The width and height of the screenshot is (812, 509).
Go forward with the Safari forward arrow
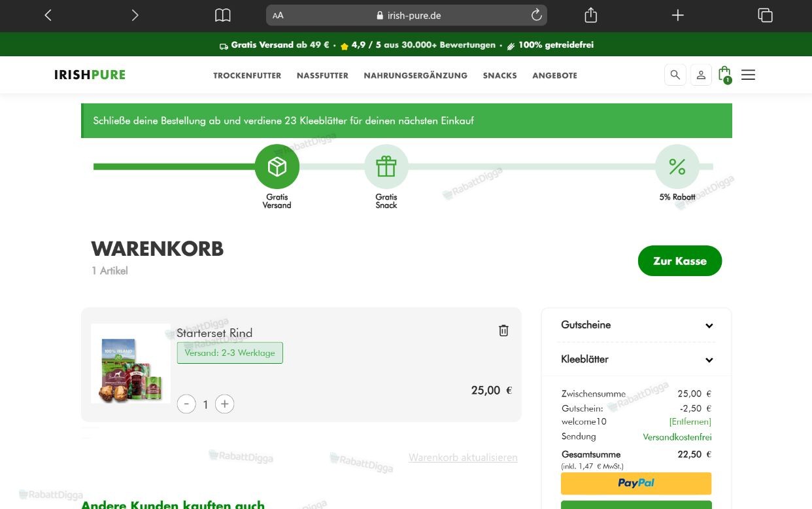pyautogui.click(x=135, y=15)
